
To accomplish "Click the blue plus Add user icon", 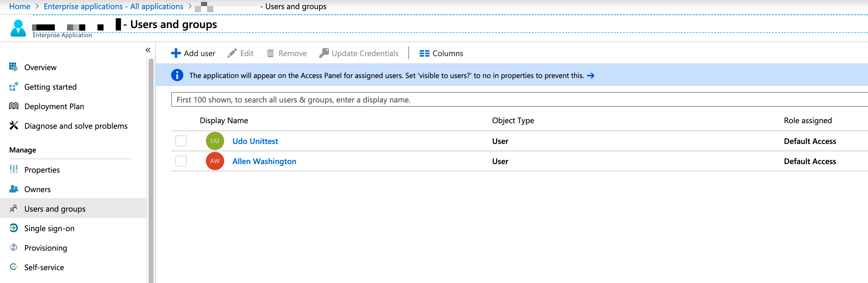I will tap(176, 53).
